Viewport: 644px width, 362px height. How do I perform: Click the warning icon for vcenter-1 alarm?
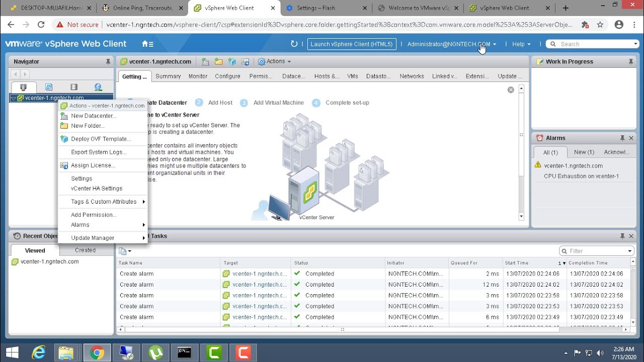click(x=538, y=165)
